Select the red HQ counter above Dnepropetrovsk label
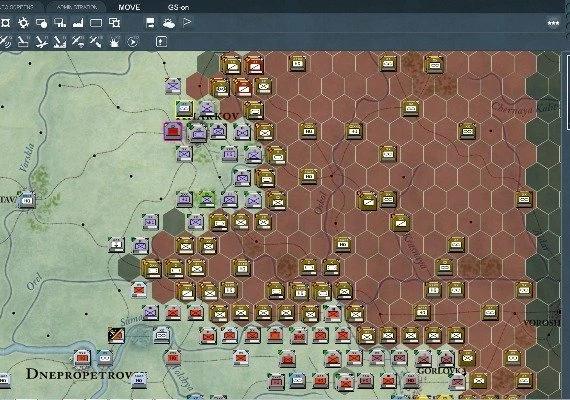 82,358
